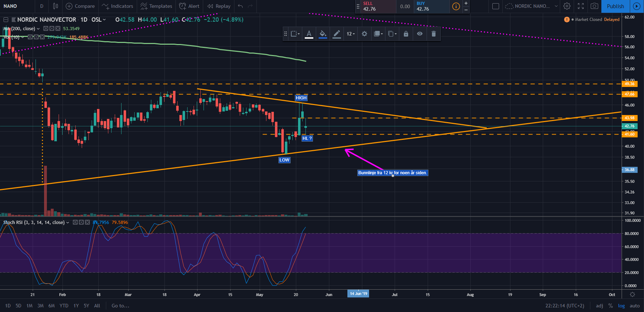
Task: Enter fullscreen mode
Action: (581, 6)
